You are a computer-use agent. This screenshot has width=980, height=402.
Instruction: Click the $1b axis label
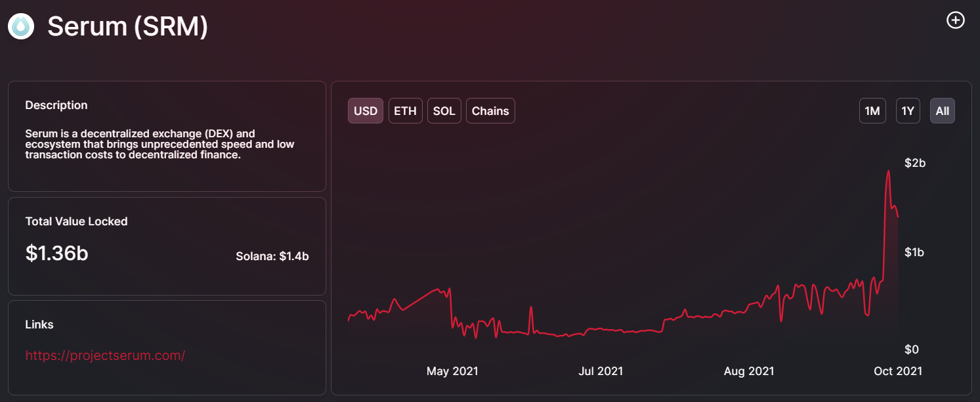point(914,252)
